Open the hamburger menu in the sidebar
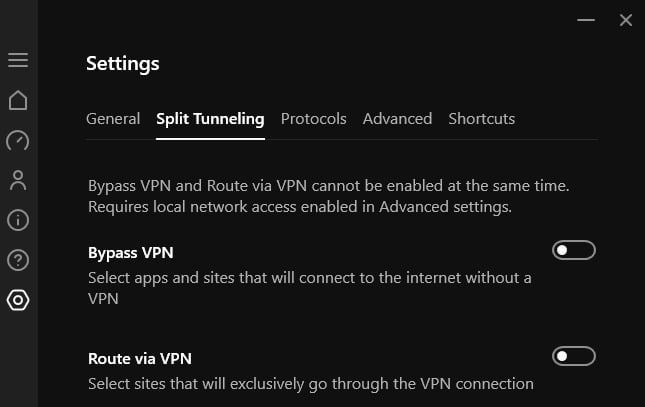645x407 pixels. coord(18,60)
